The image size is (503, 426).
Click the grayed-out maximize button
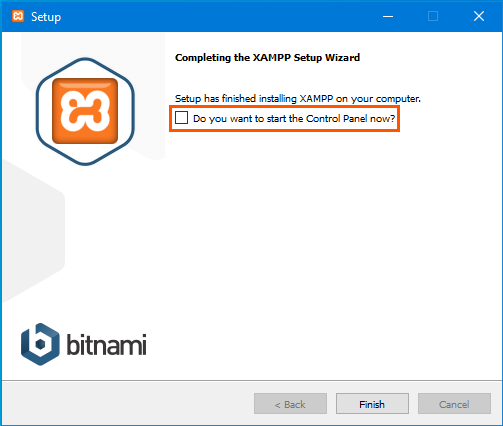point(433,16)
